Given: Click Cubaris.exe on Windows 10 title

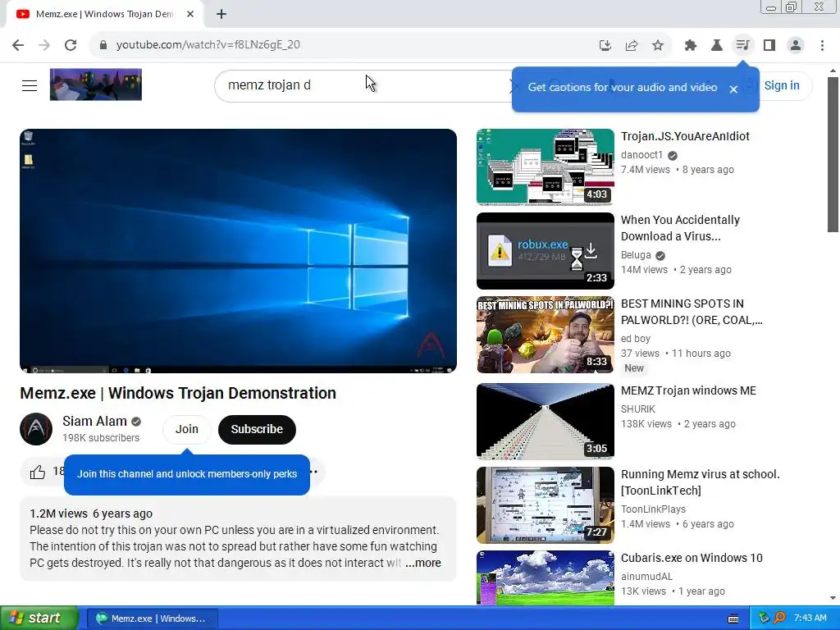Looking at the screenshot, I should pos(692,558).
